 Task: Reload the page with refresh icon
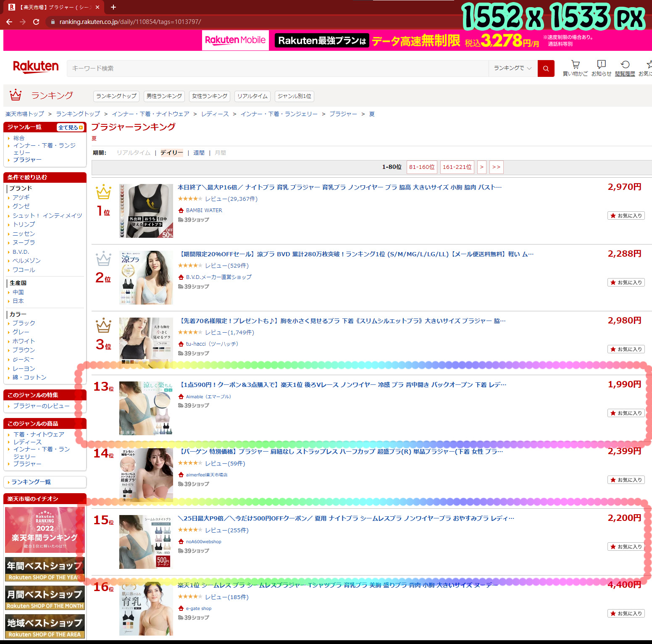tap(36, 22)
